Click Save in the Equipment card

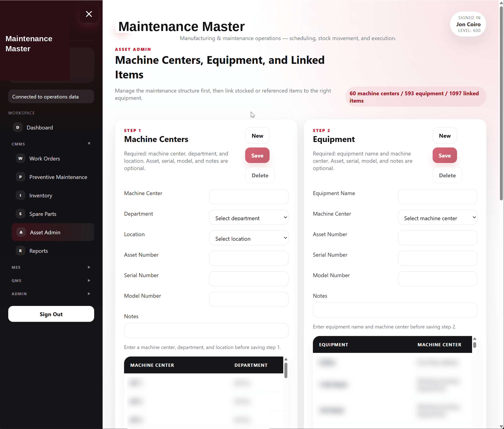[x=445, y=155]
